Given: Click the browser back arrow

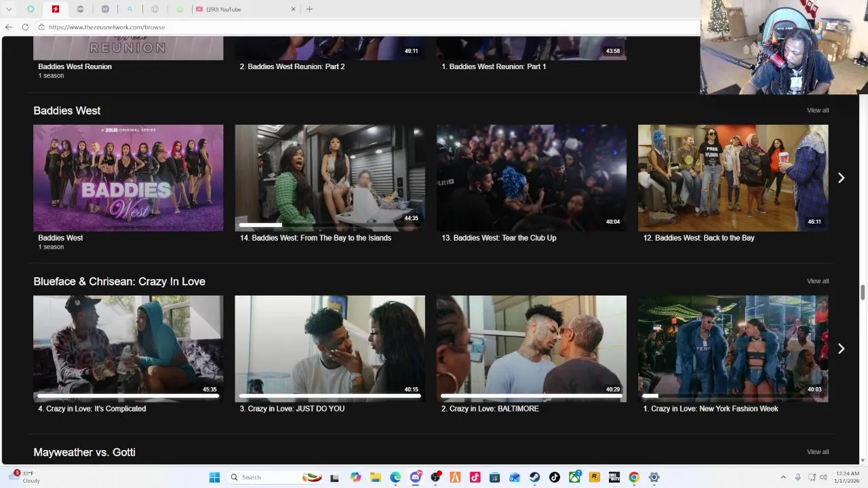Looking at the screenshot, I should pyautogui.click(x=9, y=27).
